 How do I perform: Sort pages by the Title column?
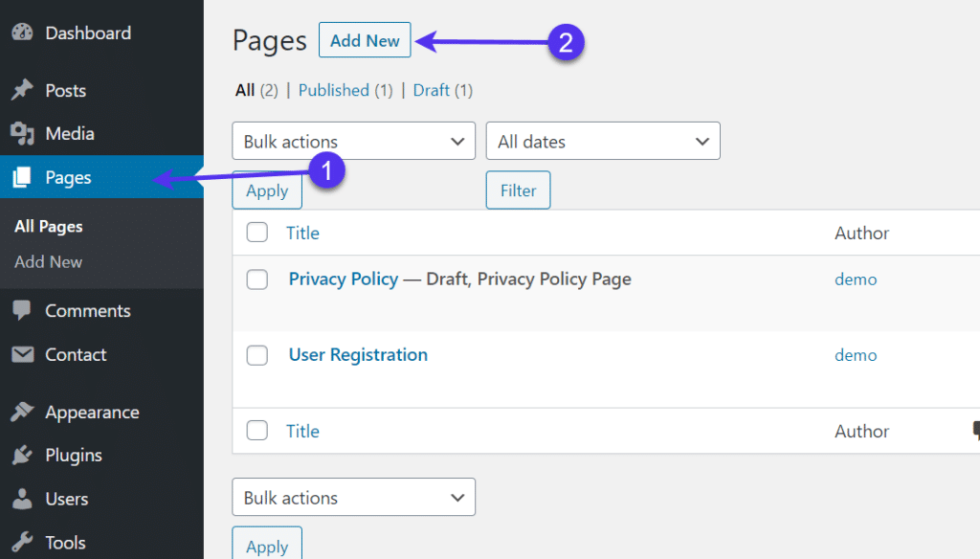(302, 233)
